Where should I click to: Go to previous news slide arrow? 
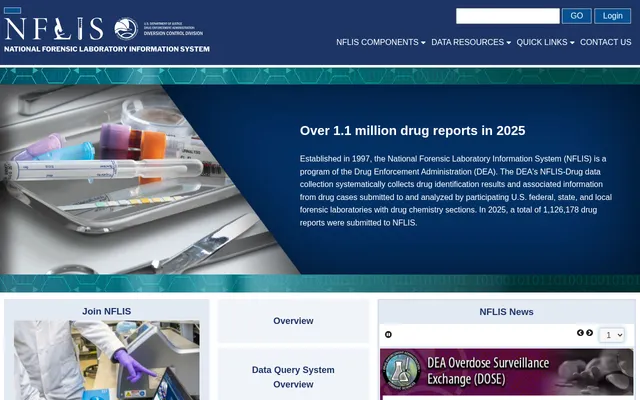[580, 333]
